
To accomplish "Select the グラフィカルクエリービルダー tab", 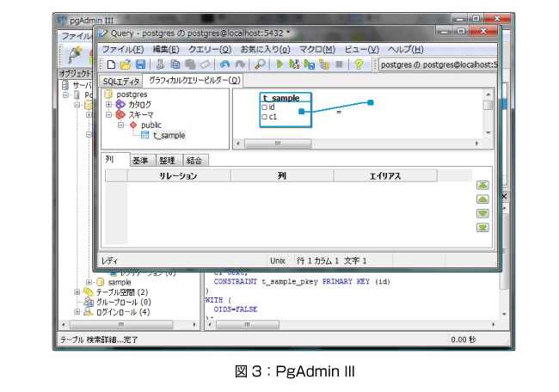I will pyautogui.click(x=194, y=81).
